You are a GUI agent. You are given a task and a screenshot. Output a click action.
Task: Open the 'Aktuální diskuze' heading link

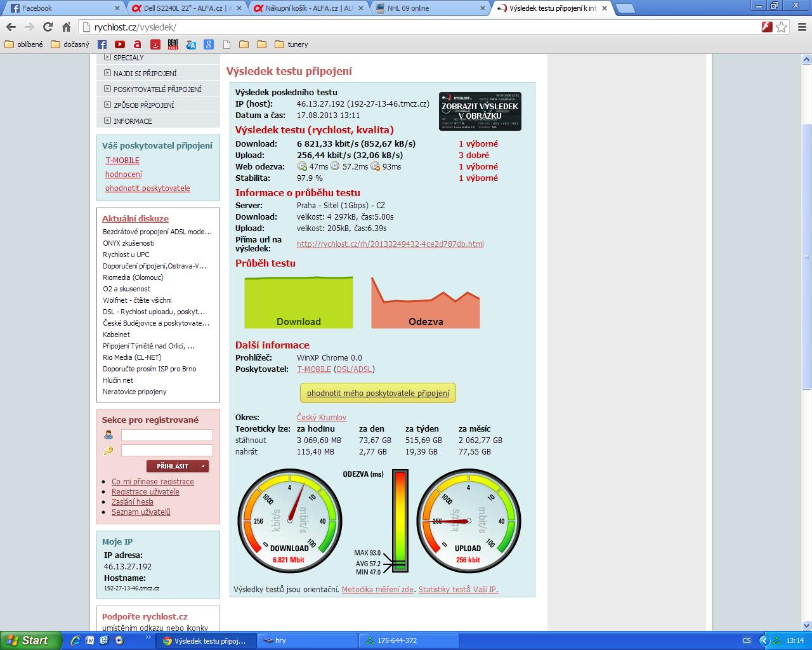(x=135, y=218)
